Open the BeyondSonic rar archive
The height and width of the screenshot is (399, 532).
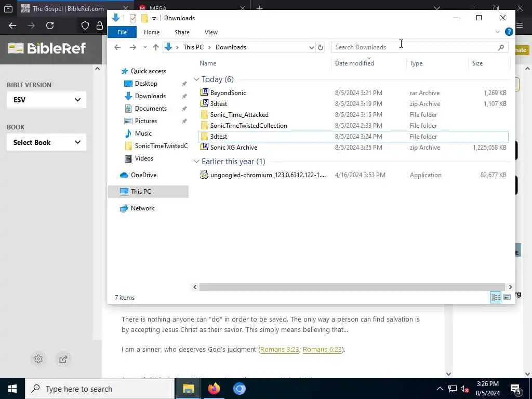click(x=228, y=92)
